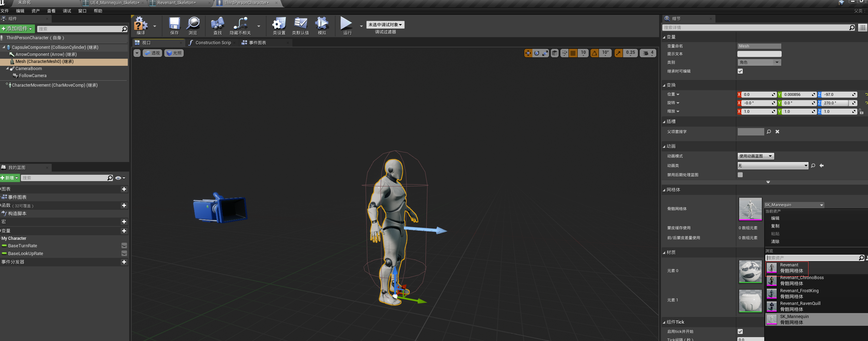Click the element 0 material thumbnail

click(x=750, y=271)
